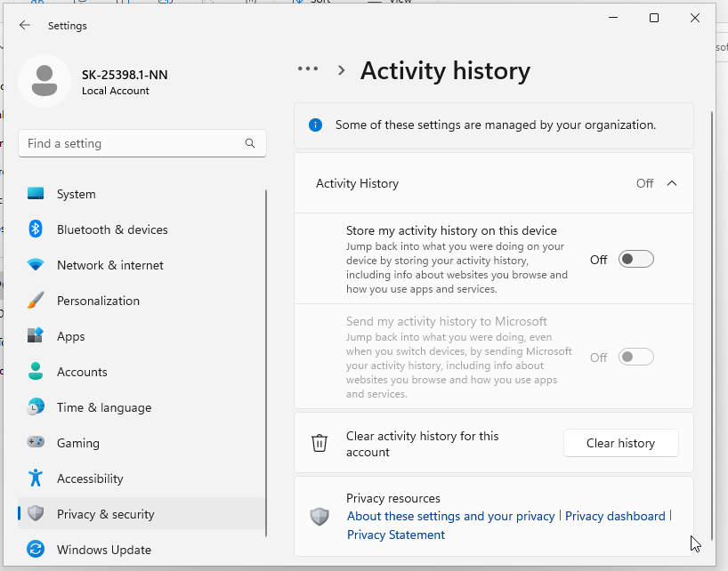Click the back arrow in Settings
This screenshot has width=728, height=571.
tap(25, 26)
